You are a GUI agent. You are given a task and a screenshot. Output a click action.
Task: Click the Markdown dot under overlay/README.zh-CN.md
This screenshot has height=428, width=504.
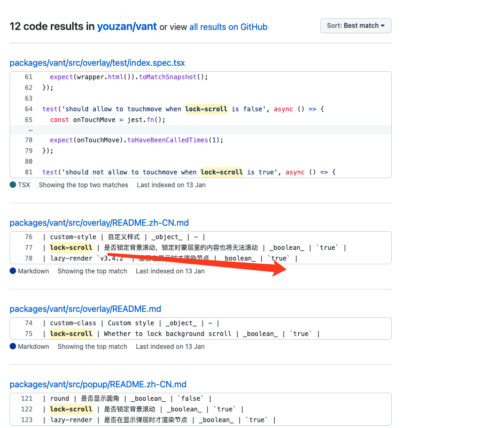[x=13, y=271]
